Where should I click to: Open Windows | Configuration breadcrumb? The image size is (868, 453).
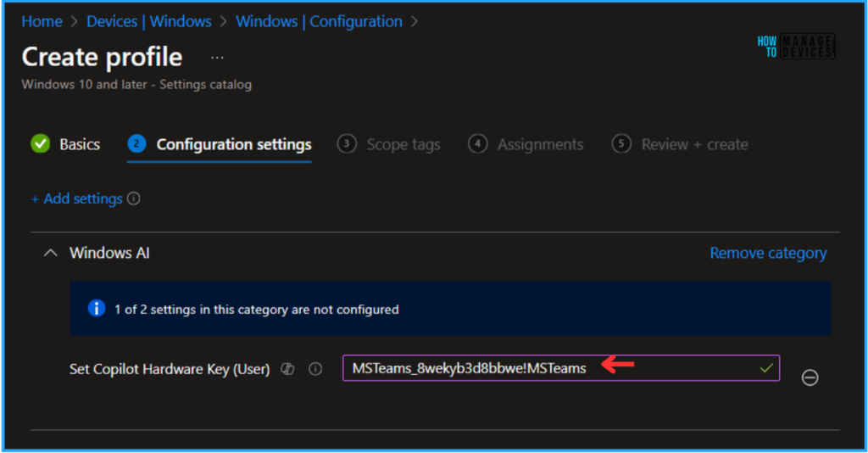pos(319,21)
